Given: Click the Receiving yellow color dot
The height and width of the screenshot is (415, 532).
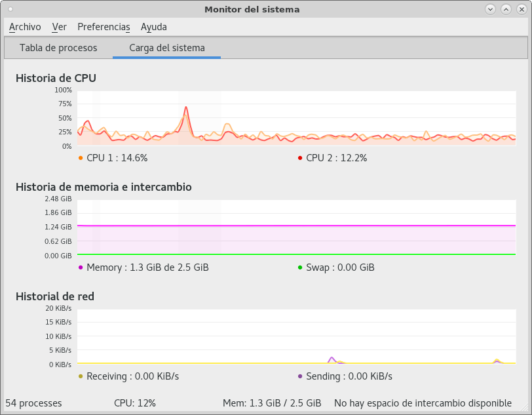Looking at the screenshot, I should pyautogui.click(x=81, y=376).
